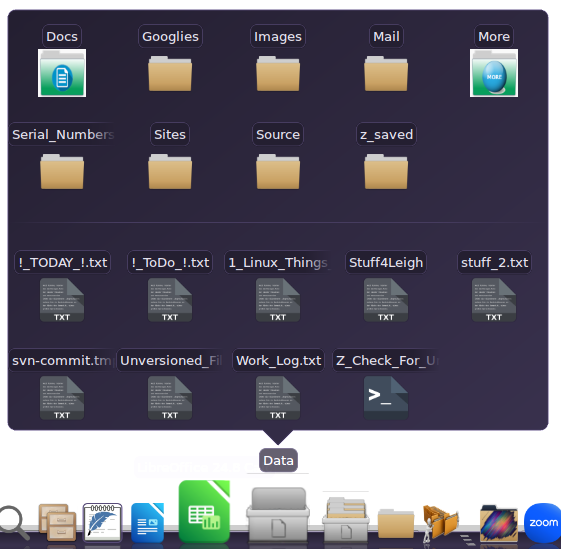Open the More folder with blue globe

494,73
